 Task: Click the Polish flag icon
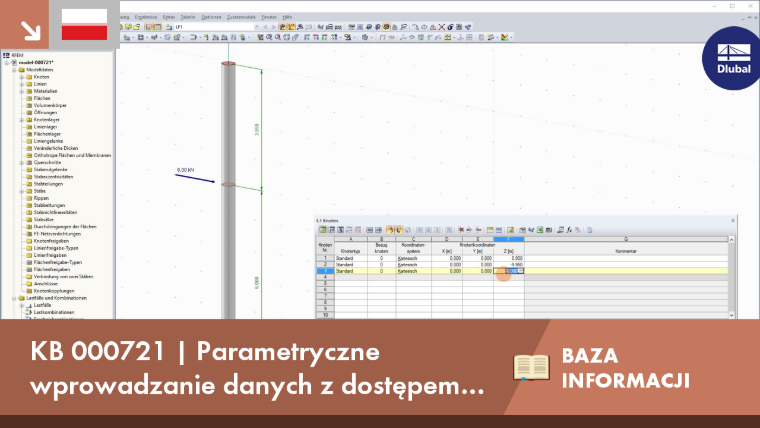84,24
